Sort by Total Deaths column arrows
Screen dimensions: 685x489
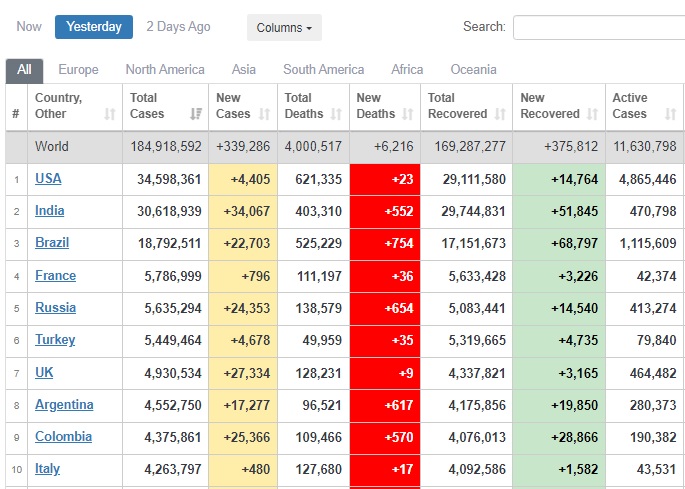coord(336,114)
